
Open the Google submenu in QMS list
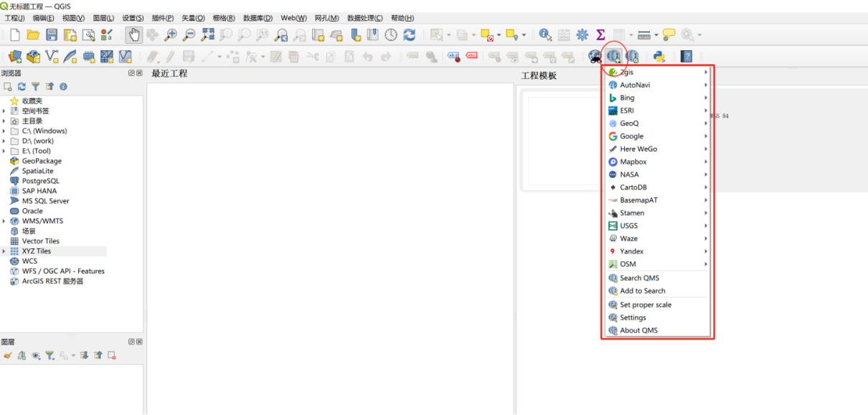coord(658,136)
